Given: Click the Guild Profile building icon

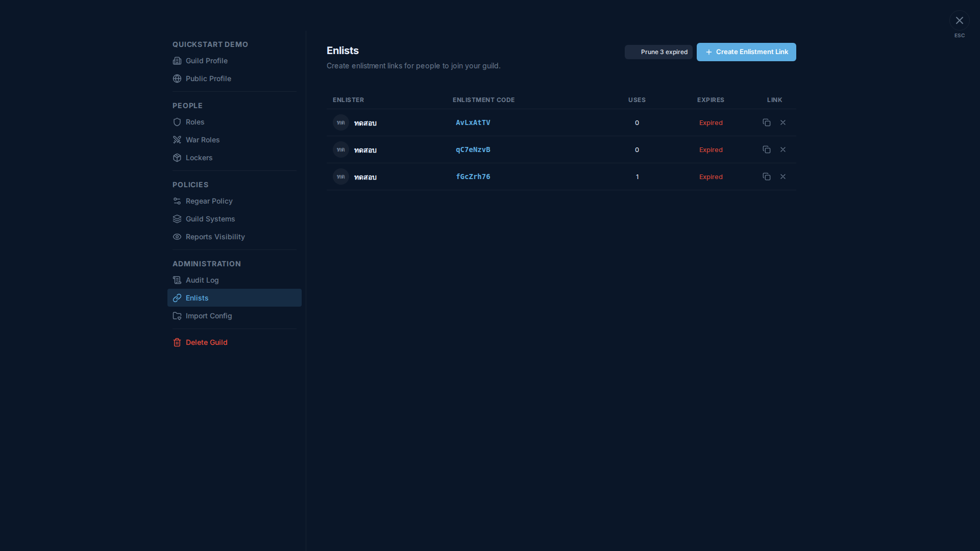Looking at the screenshot, I should pos(177,61).
